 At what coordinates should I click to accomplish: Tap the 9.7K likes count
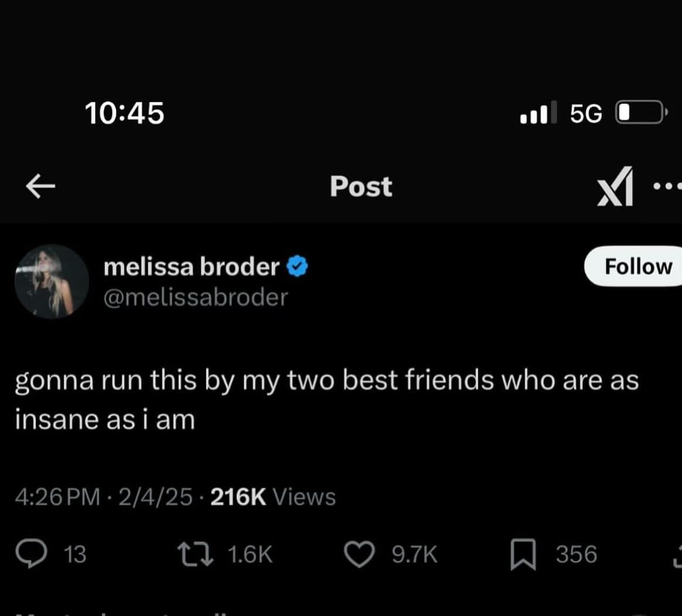414,554
